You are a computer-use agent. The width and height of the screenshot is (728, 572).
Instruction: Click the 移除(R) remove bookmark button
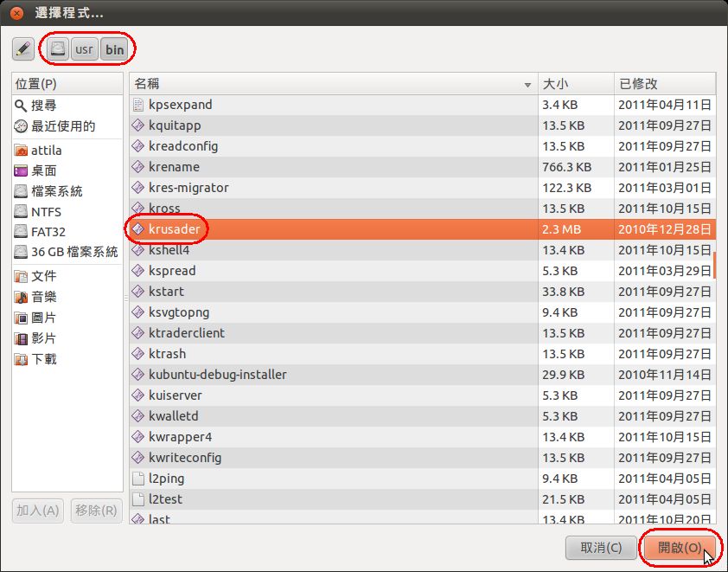tap(96, 511)
